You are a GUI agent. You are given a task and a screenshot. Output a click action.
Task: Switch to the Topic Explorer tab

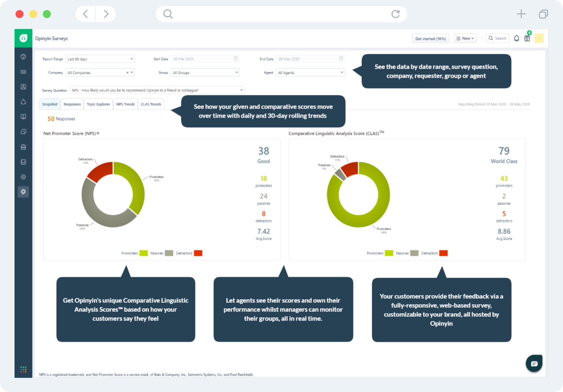pos(98,104)
